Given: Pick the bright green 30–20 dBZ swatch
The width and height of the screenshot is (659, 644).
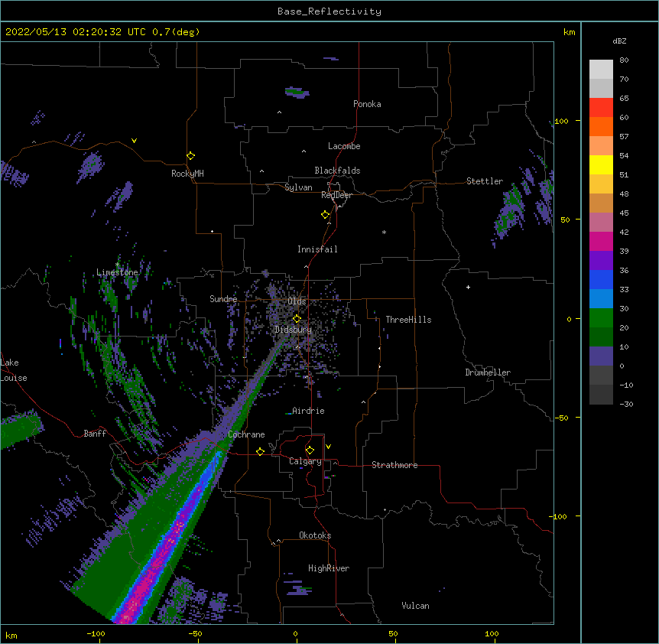Looking at the screenshot, I should pos(601,318).
